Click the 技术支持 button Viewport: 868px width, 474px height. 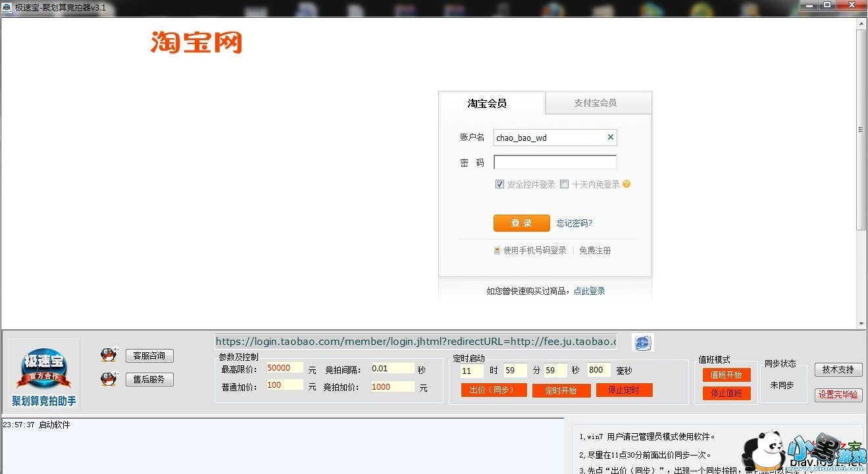point(838,370)
